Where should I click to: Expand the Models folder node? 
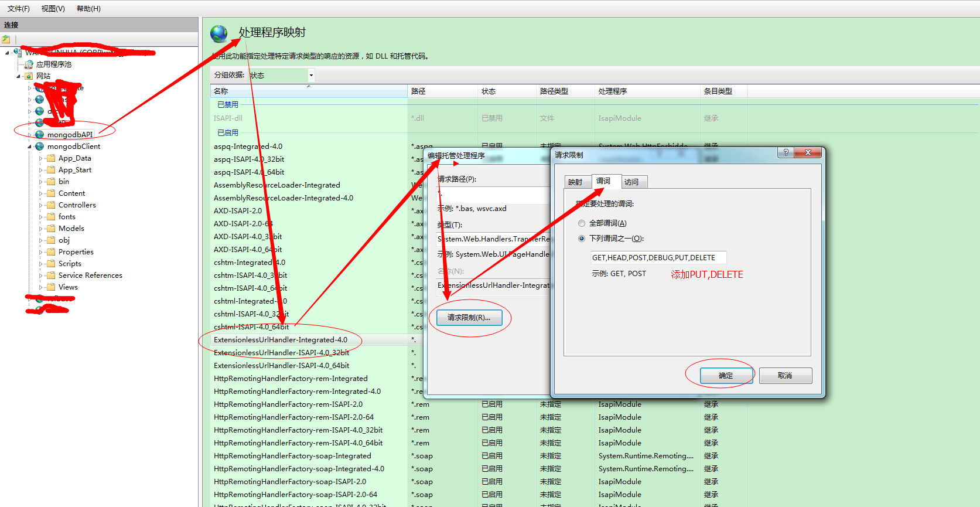tap(40, 229)
